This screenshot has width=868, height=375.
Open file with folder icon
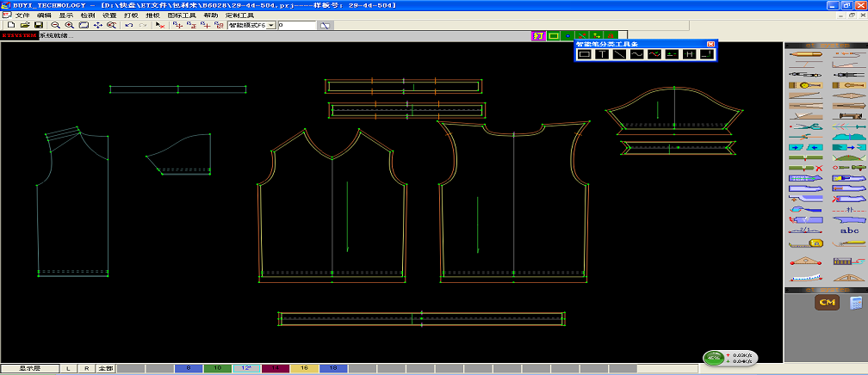24,25
